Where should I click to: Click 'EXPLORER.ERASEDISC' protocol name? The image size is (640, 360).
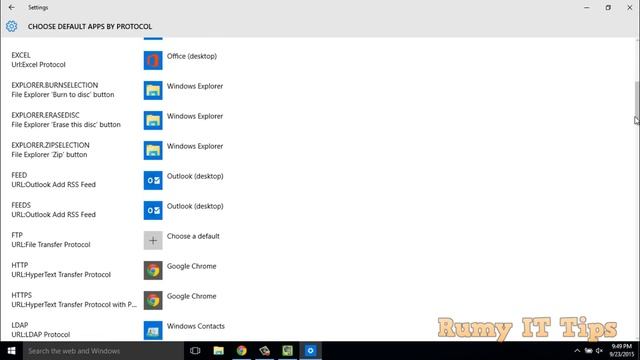[x=45, y=115]
